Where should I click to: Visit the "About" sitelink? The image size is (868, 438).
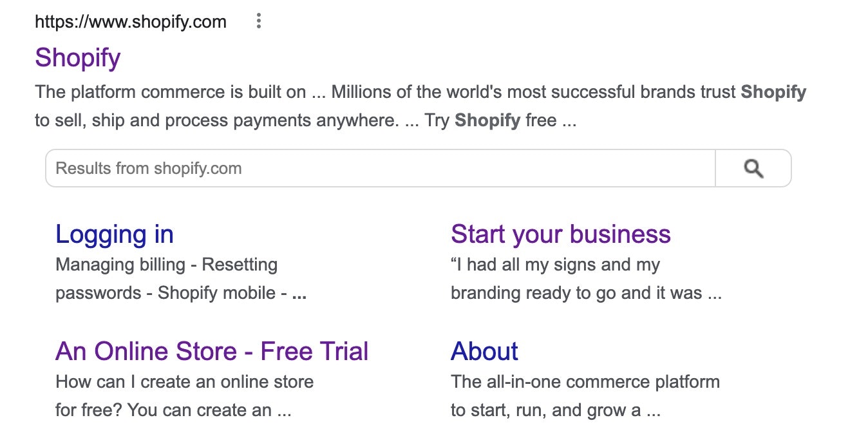(x=484, y=352)
